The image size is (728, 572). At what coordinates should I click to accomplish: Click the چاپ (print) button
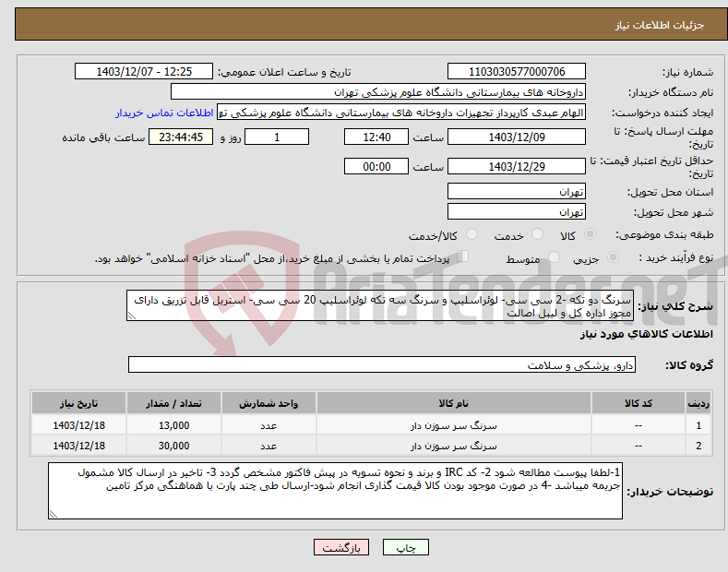point(405,547)
